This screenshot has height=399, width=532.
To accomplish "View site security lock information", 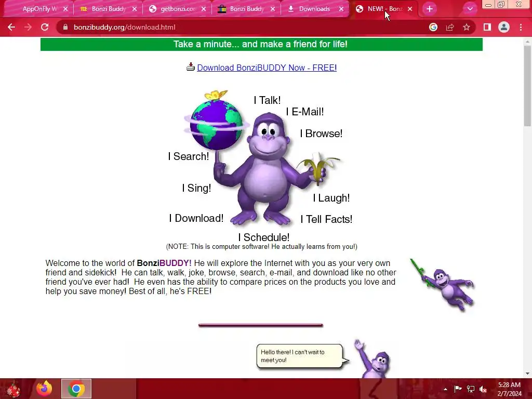I will pos(65,27).
